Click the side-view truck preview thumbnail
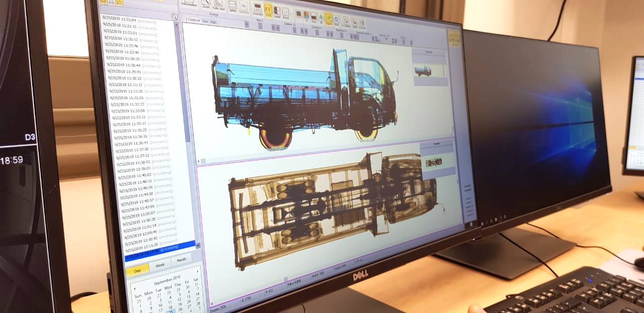 [429, 70]
